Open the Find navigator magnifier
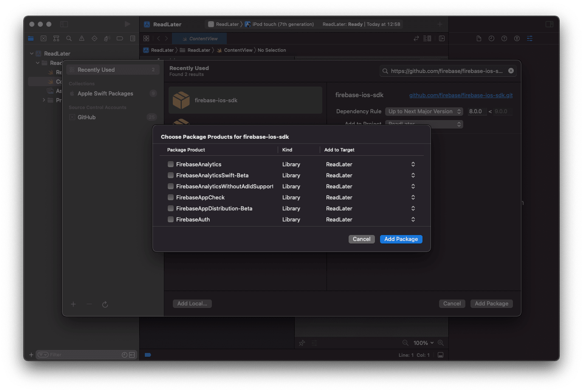 69,38
